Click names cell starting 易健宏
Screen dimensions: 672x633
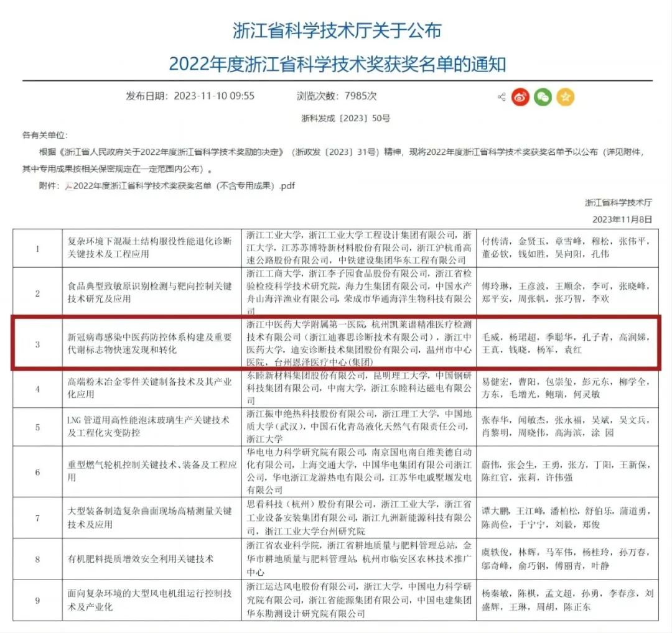pyautogui.click(x=567, y=389)
